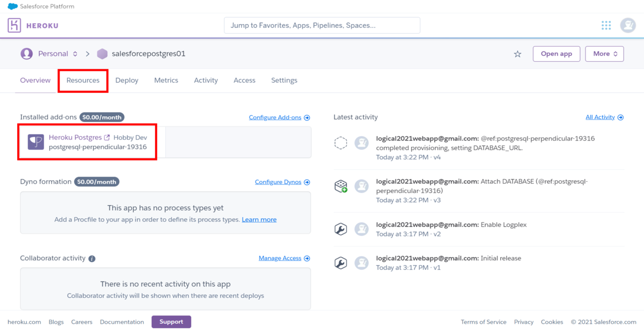Viewport: 644px width, 333px height.
Task: Open the Terms of Service link
Action: [484, 322]
